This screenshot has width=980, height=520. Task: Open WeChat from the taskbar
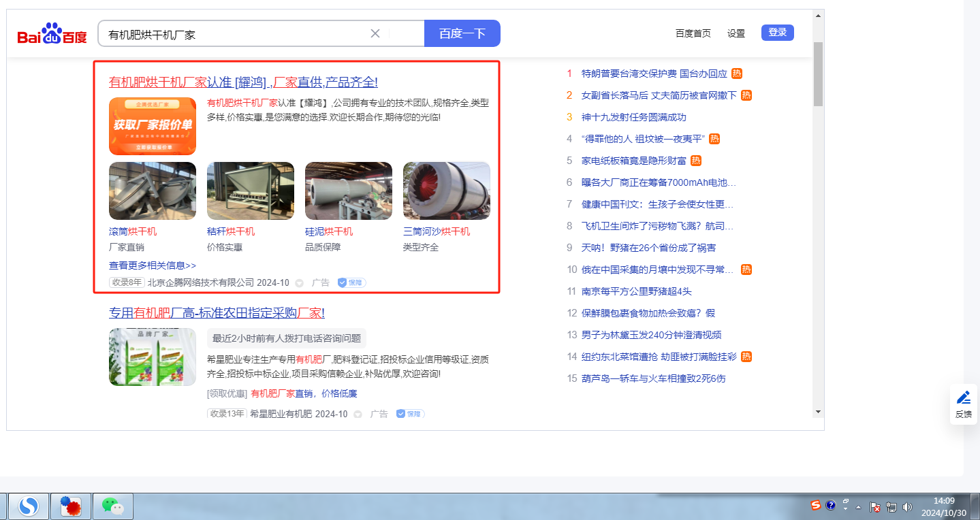point(112,506)
